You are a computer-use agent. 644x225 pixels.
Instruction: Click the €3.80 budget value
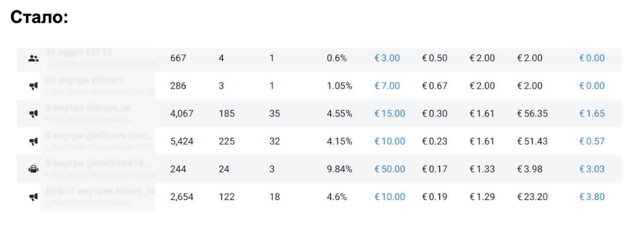click(592, 197)
